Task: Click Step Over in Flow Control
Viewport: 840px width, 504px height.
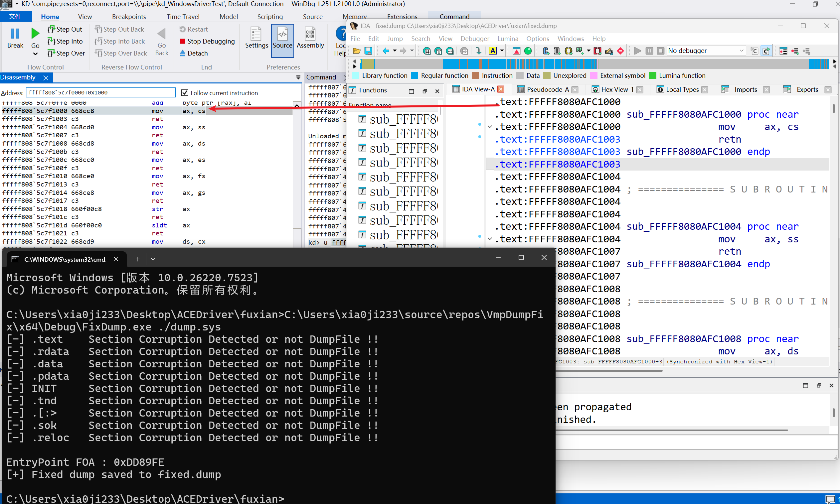Action: coord(67,53)
